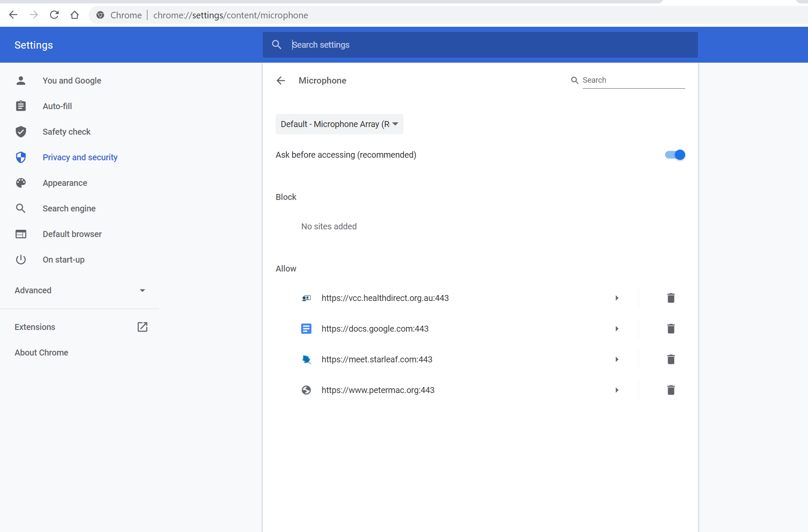Delete docs.google.com from Allow list

(671, 329)
